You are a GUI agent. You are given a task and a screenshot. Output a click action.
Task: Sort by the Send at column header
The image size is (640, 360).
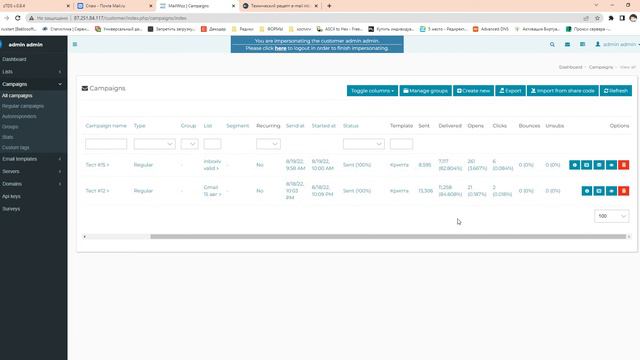coord(295,126)
